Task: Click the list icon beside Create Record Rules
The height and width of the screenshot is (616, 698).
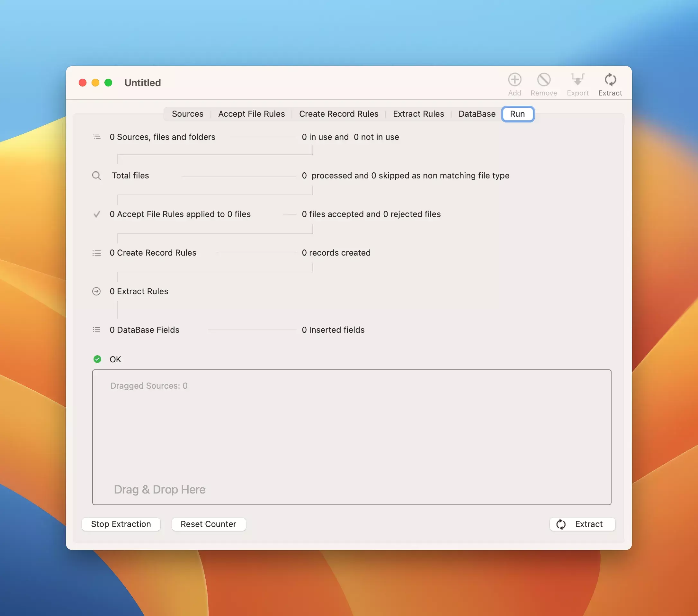Action: point(97,253)
